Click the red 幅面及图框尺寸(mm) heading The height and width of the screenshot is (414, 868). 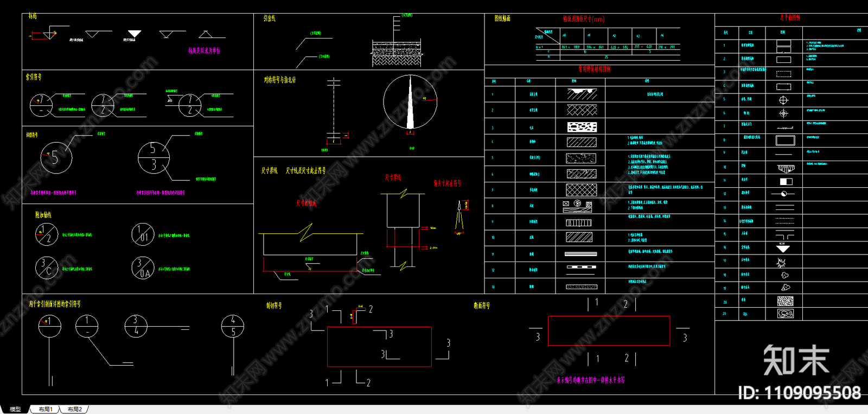coord(584,19)
